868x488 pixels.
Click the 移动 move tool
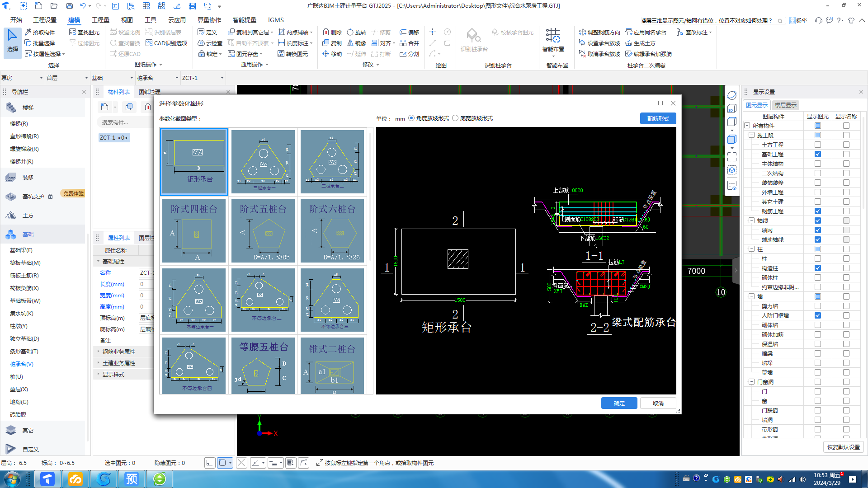point(332,54)
